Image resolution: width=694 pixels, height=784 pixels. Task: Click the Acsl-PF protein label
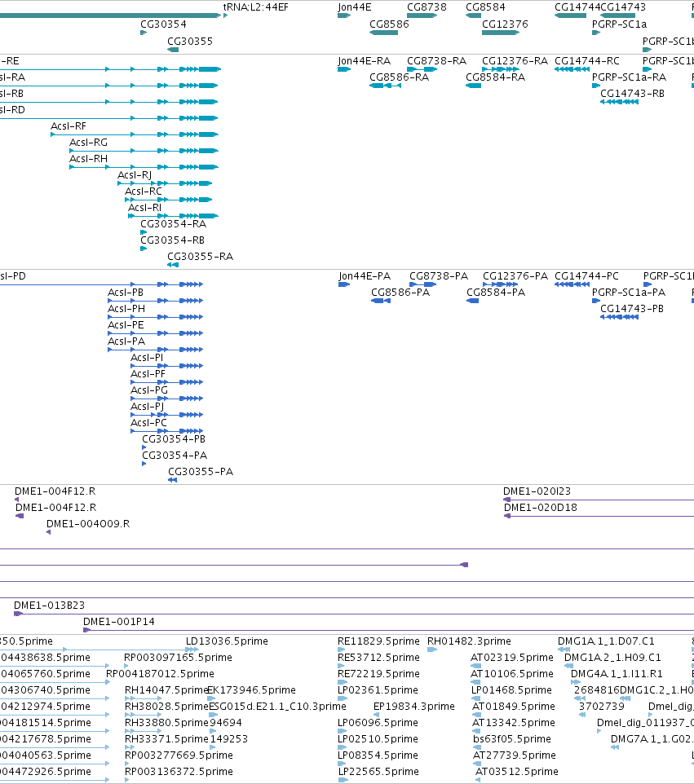pyautogui.click(x=148, y=374)
